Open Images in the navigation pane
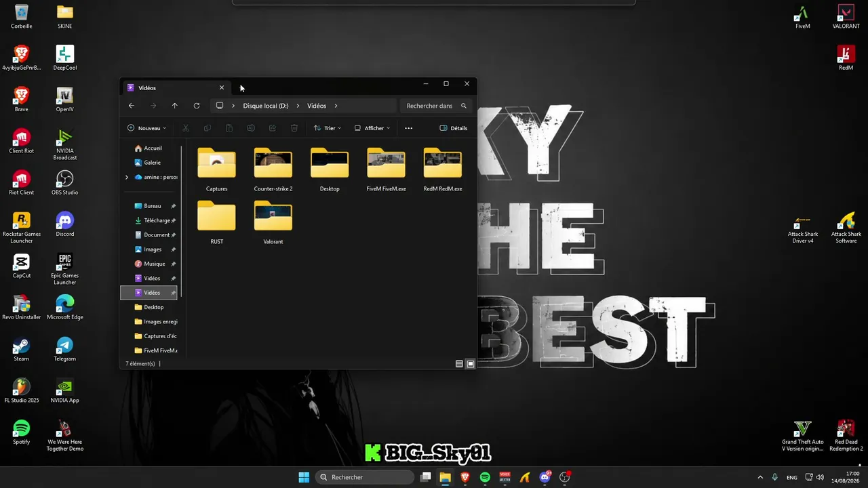The image size is (868, 488). tap(148, 249)
